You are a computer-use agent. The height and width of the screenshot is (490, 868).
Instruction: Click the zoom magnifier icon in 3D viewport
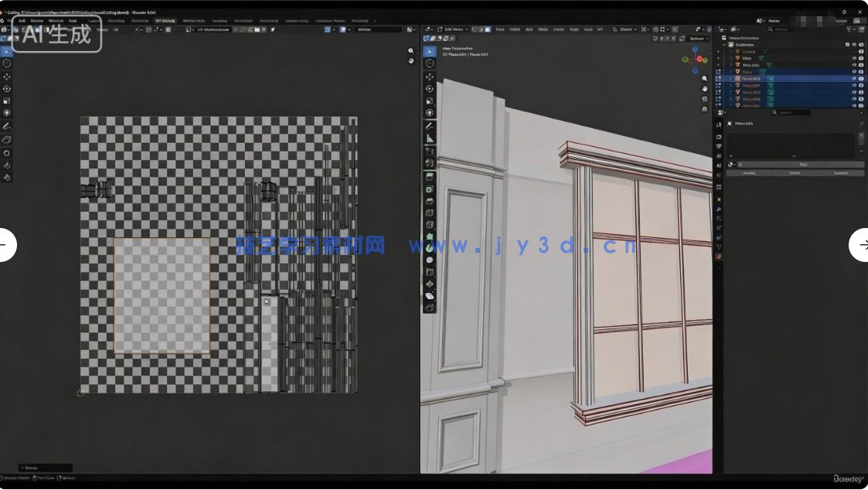pyautogui.click(x=705, y=78)
